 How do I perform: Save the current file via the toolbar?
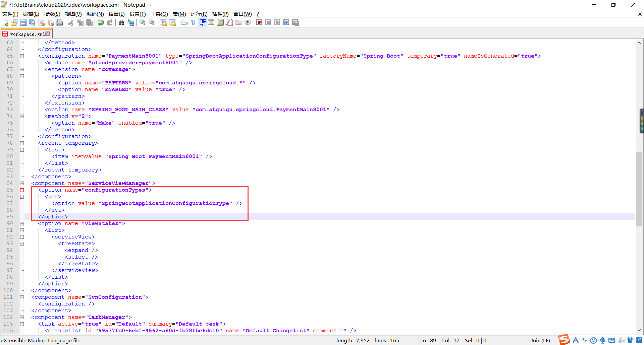point(23,22)
